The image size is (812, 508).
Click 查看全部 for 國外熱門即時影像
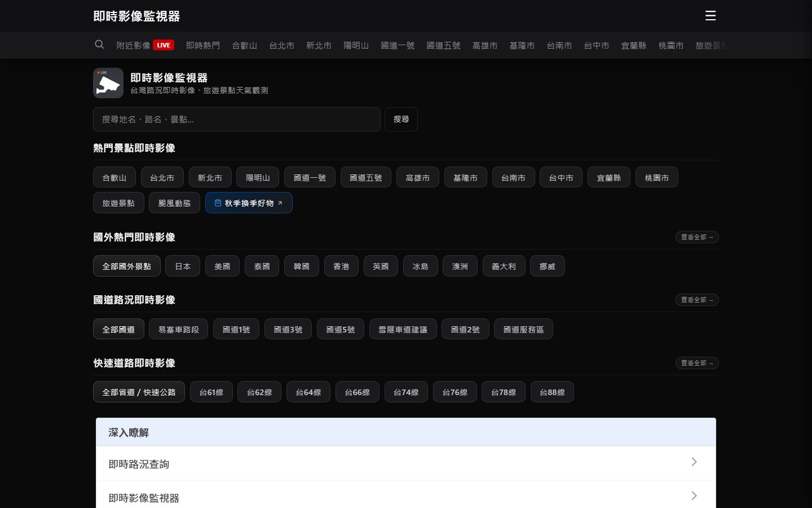(697, 237)
